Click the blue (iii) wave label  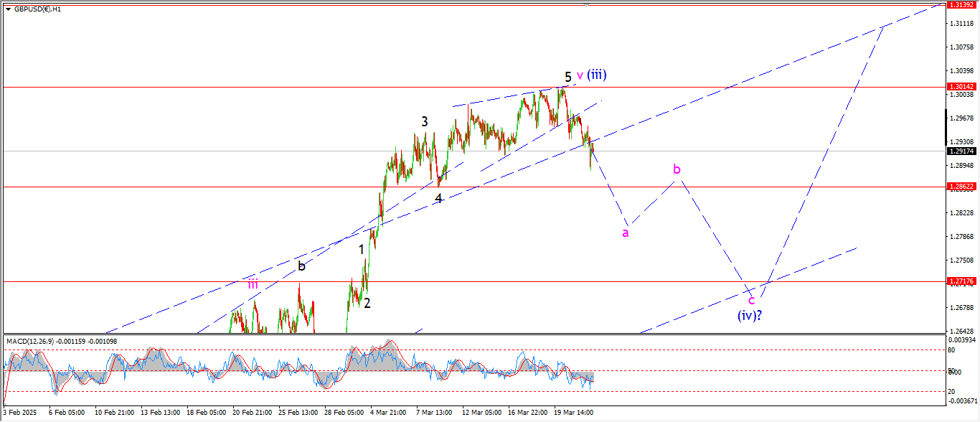597,75
